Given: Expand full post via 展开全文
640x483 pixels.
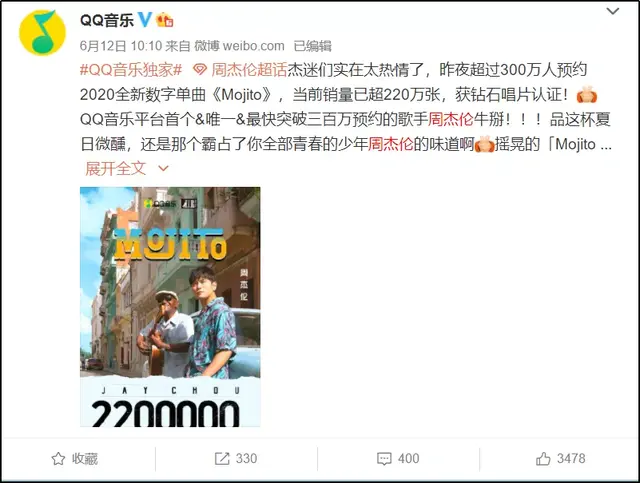Looking at the screenshot, I should pos(116,168).
